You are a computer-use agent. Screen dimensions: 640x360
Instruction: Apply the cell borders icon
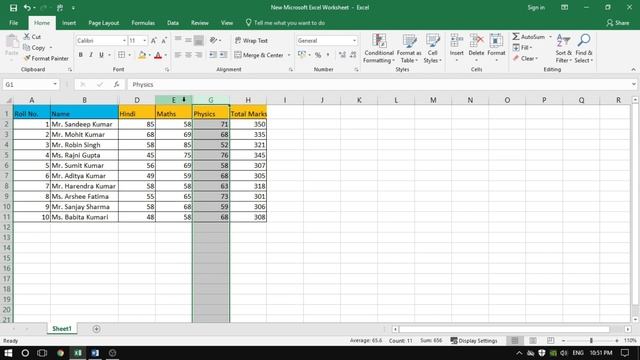click(122, 55)
